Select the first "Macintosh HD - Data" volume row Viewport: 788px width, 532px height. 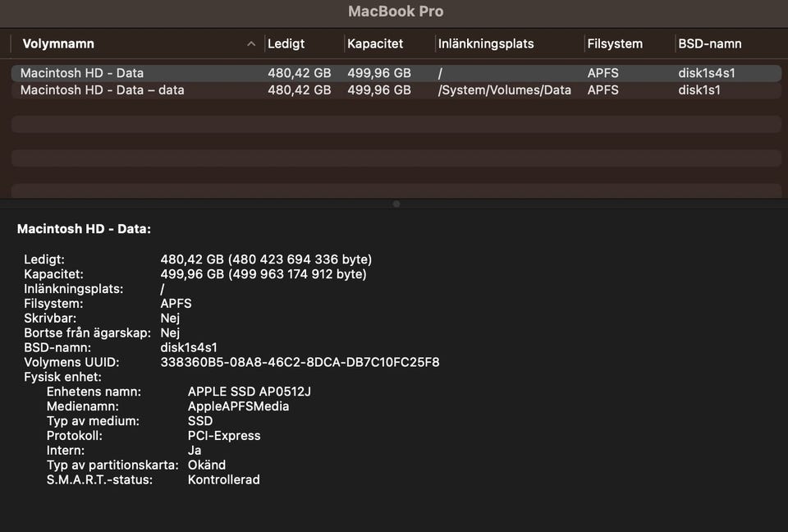(82, 73)
